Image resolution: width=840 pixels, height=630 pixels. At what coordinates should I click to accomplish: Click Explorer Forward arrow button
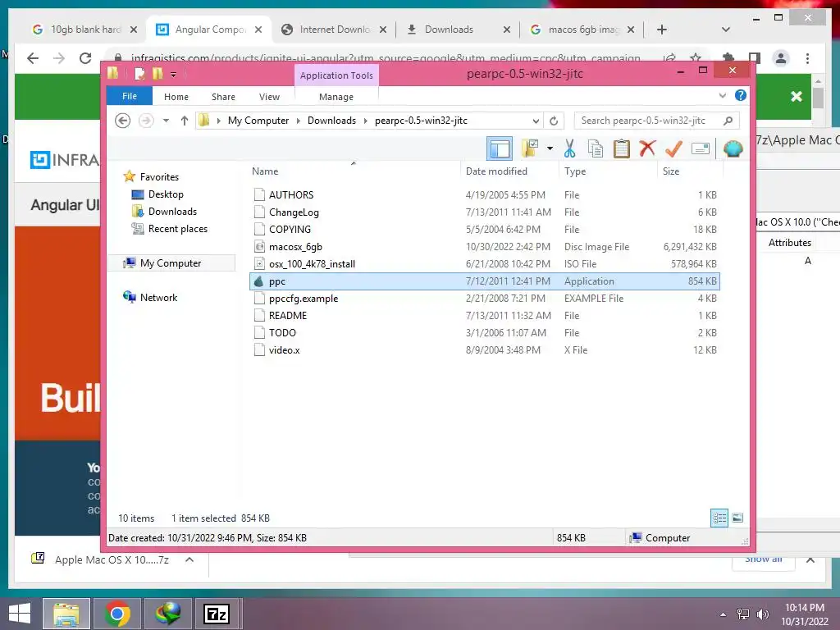145,121
